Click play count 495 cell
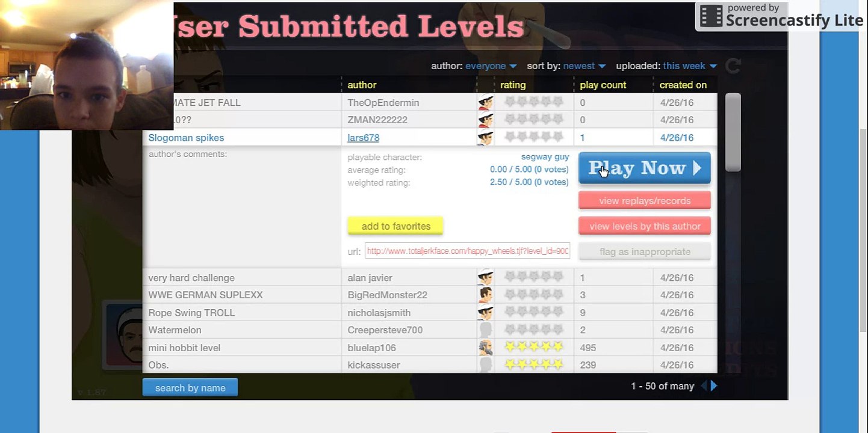This screenshot has width=868, height=433. coord(587,348)
